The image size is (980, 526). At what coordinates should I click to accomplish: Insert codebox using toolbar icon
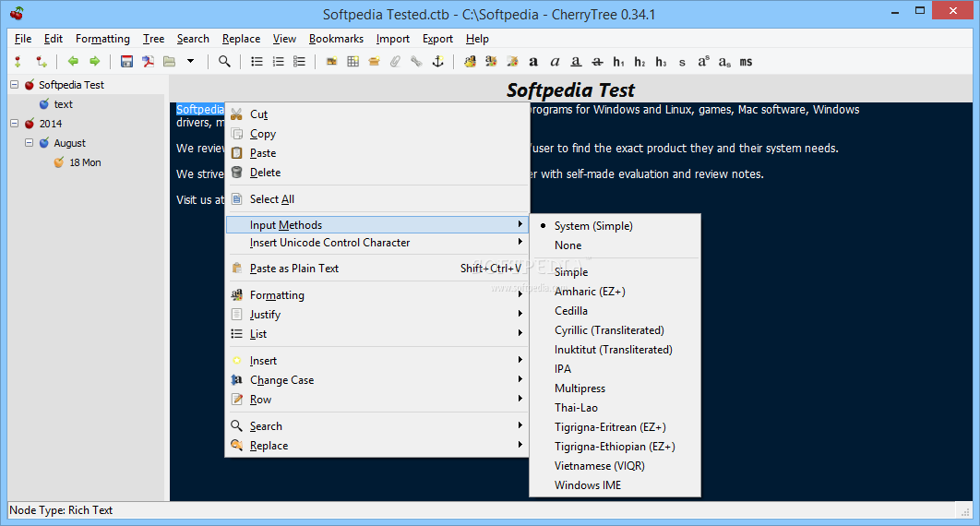click(x=375, y=61)
